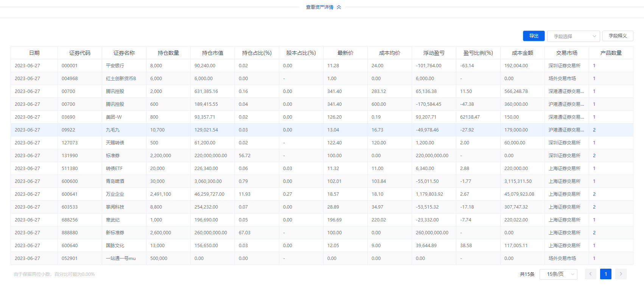The height and width of the screenshot is (294, 644).
Task: Click the 持仓市值 column header
Action: tap(212, 53)
